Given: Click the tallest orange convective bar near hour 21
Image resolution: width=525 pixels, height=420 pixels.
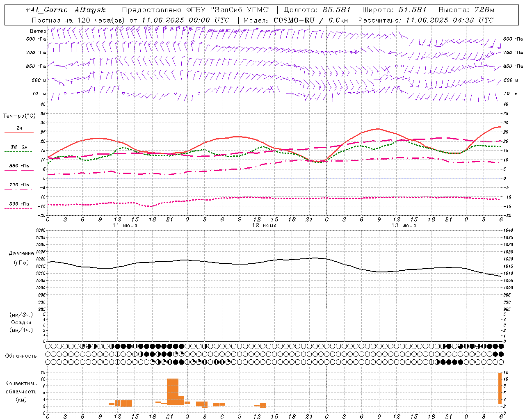Looking at the screenshot, I should coord(173,392).
